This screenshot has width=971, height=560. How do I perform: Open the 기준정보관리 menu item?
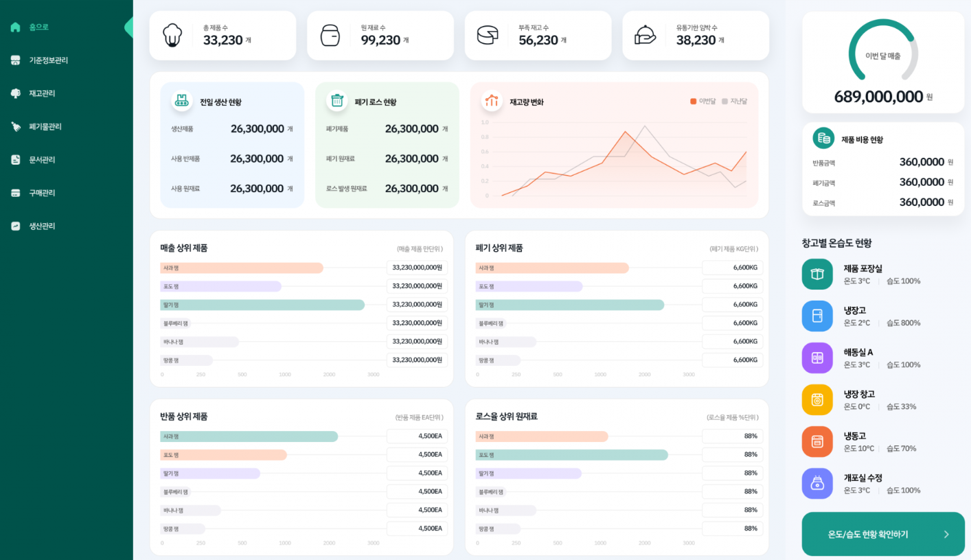48,60
